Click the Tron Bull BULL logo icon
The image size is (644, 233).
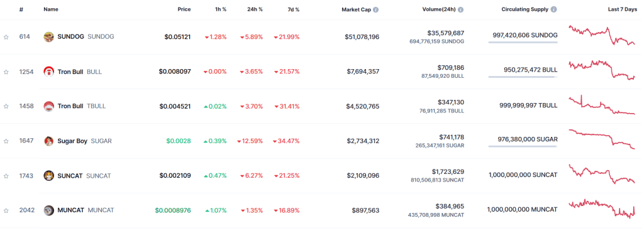tap(49, 72)
